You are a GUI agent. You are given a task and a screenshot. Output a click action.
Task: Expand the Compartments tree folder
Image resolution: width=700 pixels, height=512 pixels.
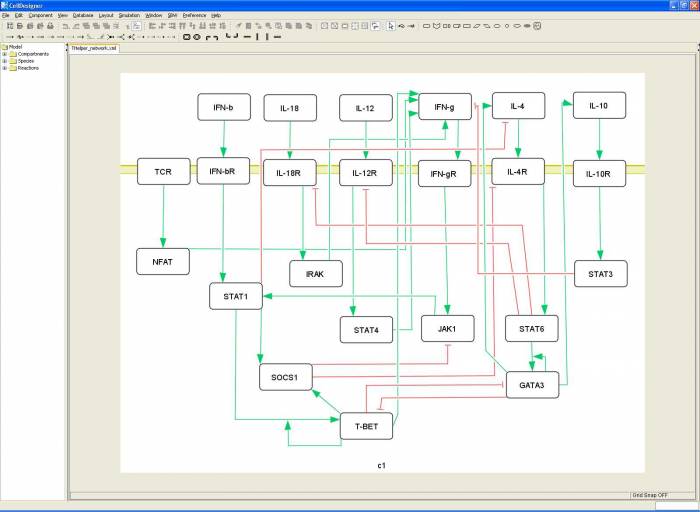click(5, 54)
